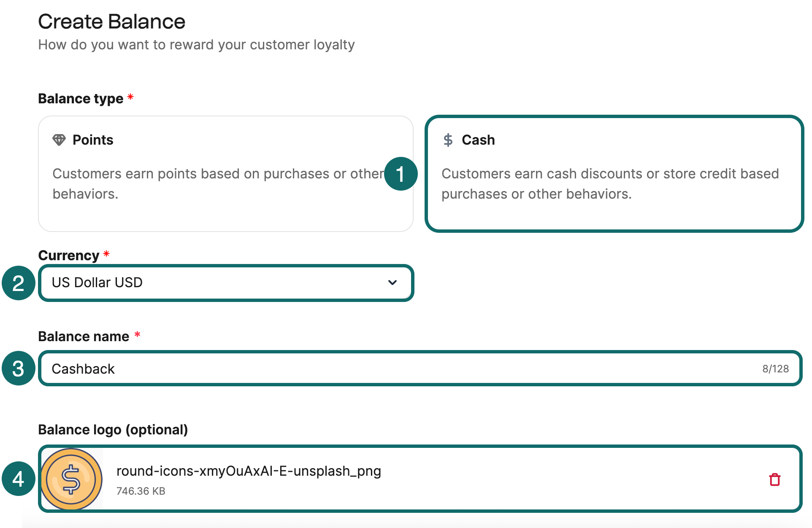Click the Create Balance page heading

tap(112, 21)
